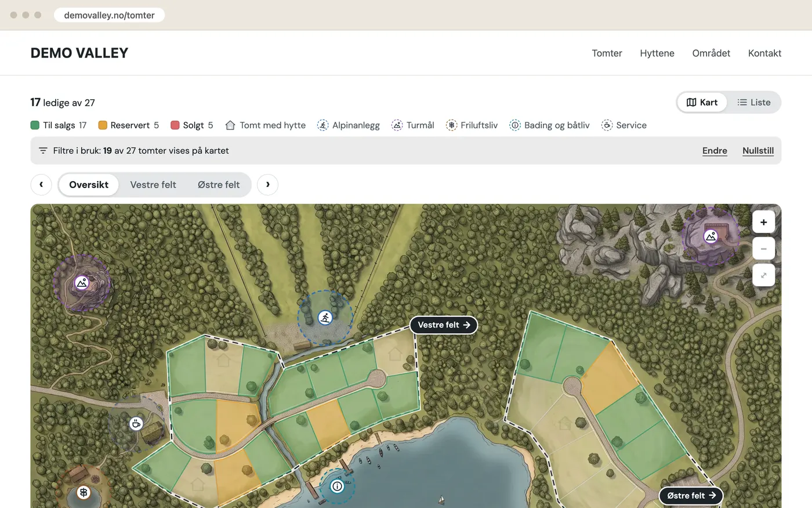Click the green Til salgs legend swatch
812x508 pixels.
(x=35, y=125)
